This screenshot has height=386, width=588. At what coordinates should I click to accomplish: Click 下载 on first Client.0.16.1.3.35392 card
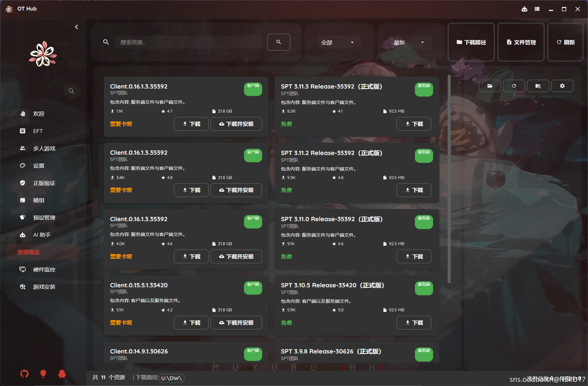click(x=191, y=124)
